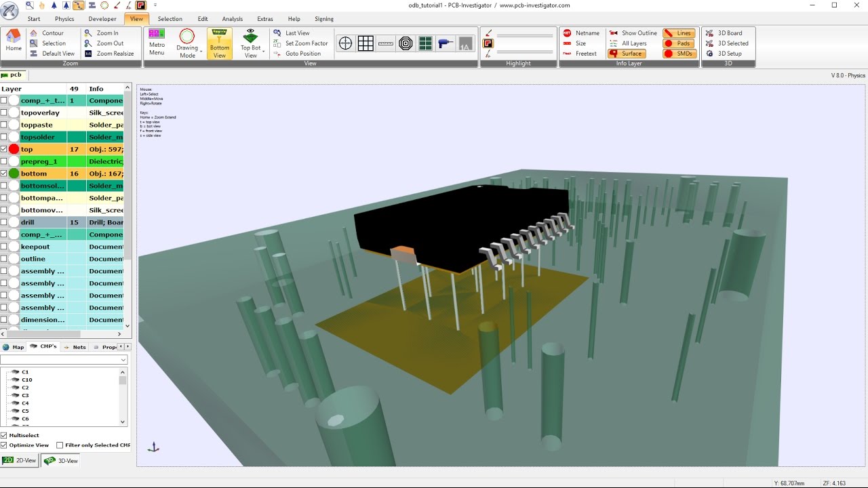The height and width of the screenshot is (488, 868).
Task: Switch to the Physics ribbon tab
Action: coord(64,19)
